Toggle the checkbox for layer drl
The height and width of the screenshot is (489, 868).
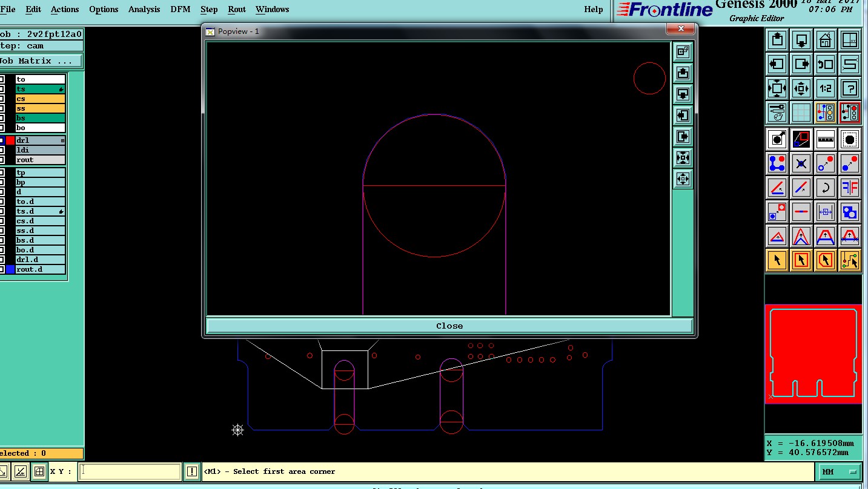tap(2, 140)
